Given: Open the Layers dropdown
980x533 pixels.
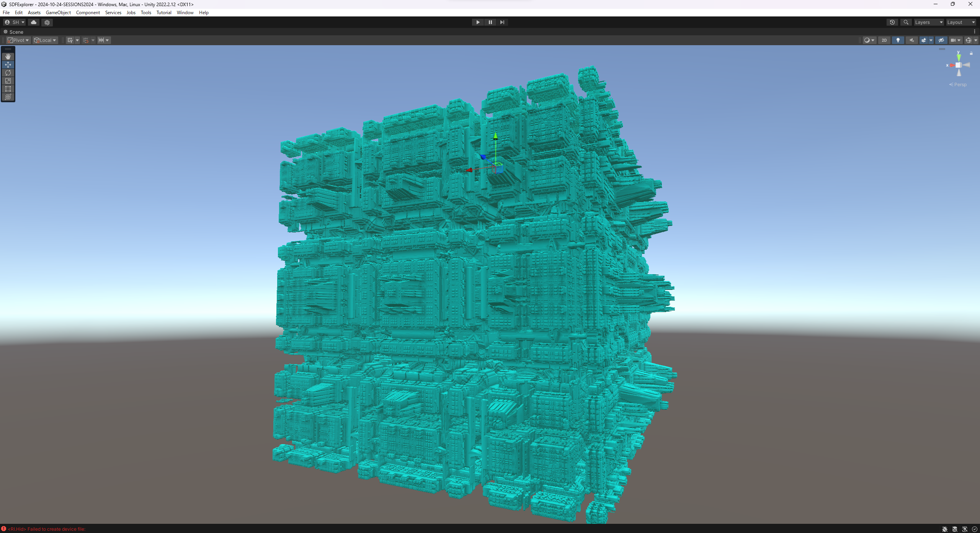Looking at the screenshot, I should pos(928,22).
